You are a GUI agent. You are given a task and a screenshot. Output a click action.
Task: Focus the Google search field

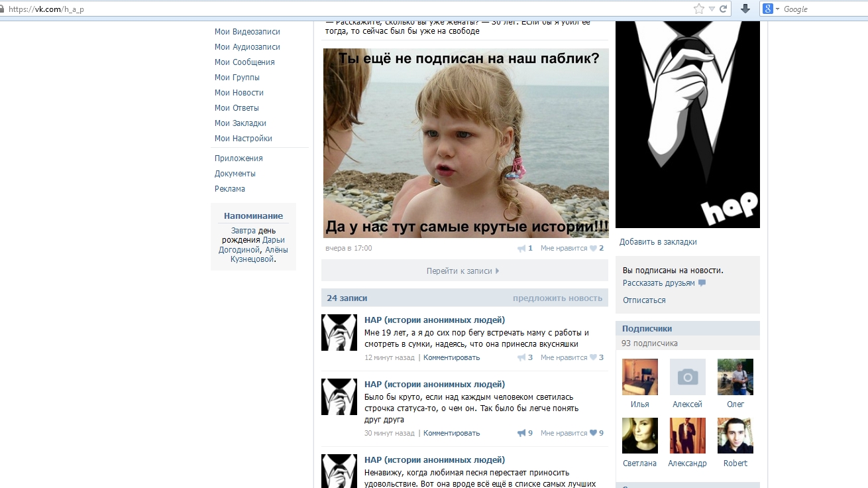pyautogui.click(x=825, y=9)
